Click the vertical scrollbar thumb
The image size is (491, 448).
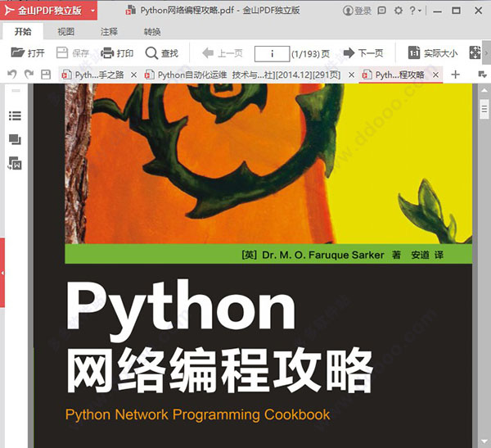point(484,109)
